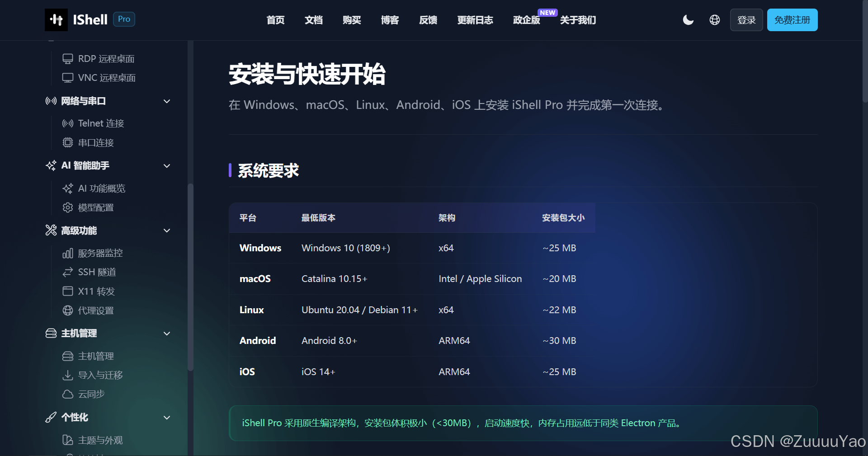Click the sidebar scrollbar thumb

[x=190, y=277]
